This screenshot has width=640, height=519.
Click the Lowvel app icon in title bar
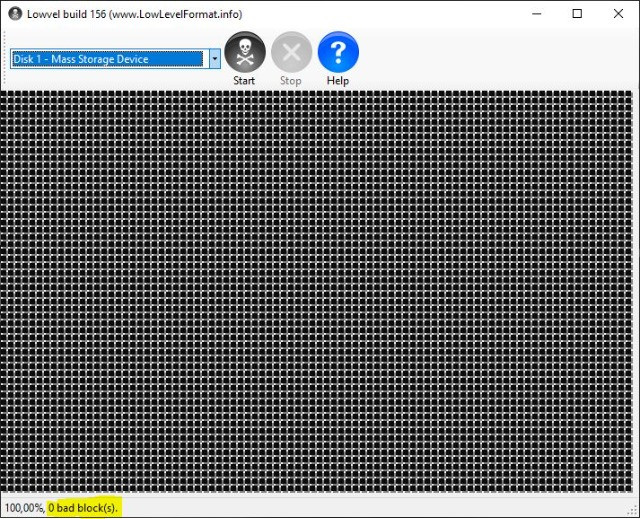tap(15, 14)
